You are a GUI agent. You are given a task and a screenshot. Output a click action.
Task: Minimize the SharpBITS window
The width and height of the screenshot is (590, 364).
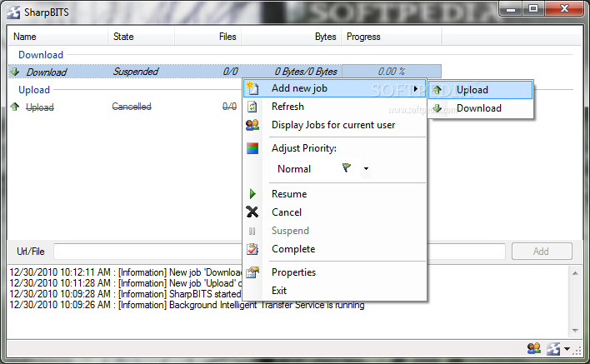[511, 9]
